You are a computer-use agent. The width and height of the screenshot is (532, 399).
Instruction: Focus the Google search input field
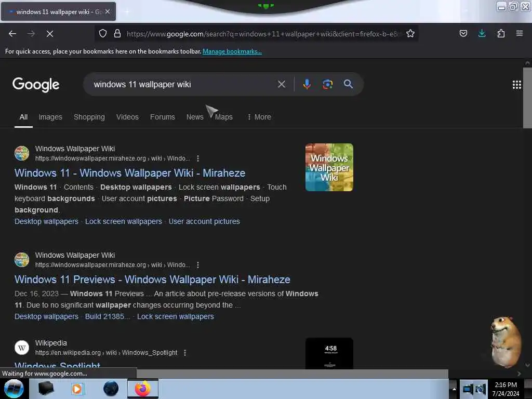click(183, 84)
